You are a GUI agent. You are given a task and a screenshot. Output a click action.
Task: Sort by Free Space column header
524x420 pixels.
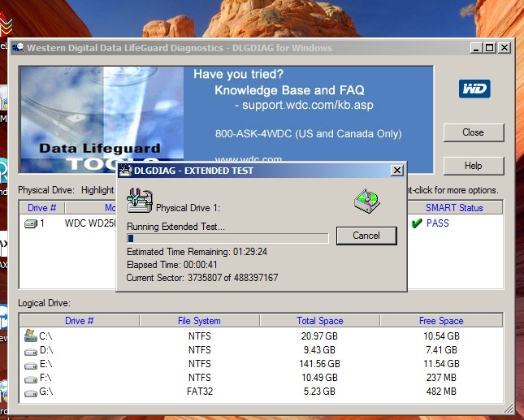pos(441,321)
